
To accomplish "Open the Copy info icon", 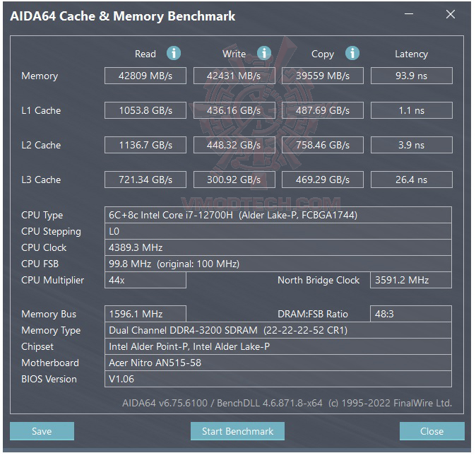I will pos(352,54).
